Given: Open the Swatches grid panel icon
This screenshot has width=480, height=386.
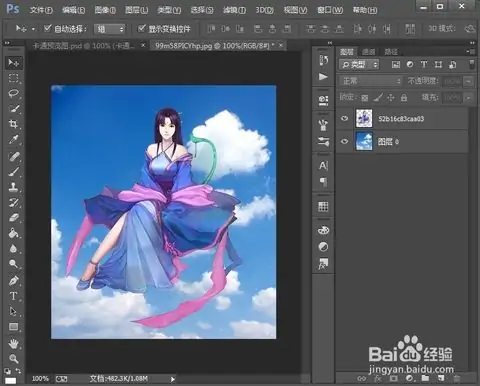Looking at the screenshot, I should 323,207.
